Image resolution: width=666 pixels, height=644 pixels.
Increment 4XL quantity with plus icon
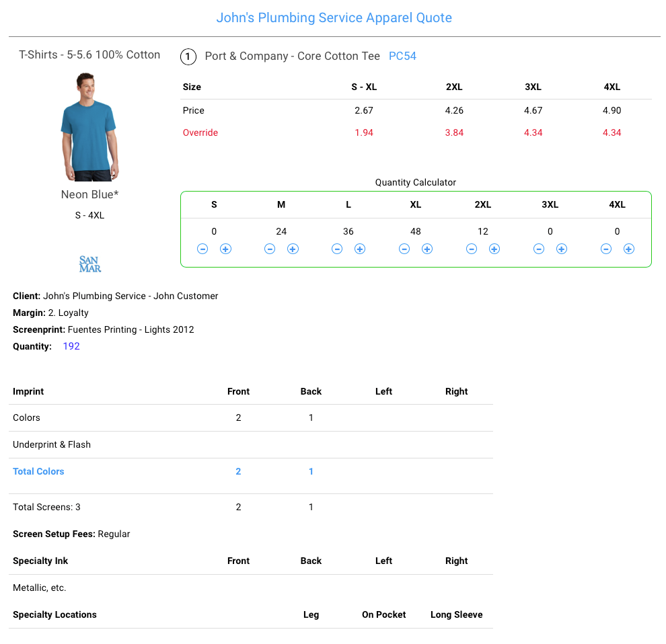point(629,249)
